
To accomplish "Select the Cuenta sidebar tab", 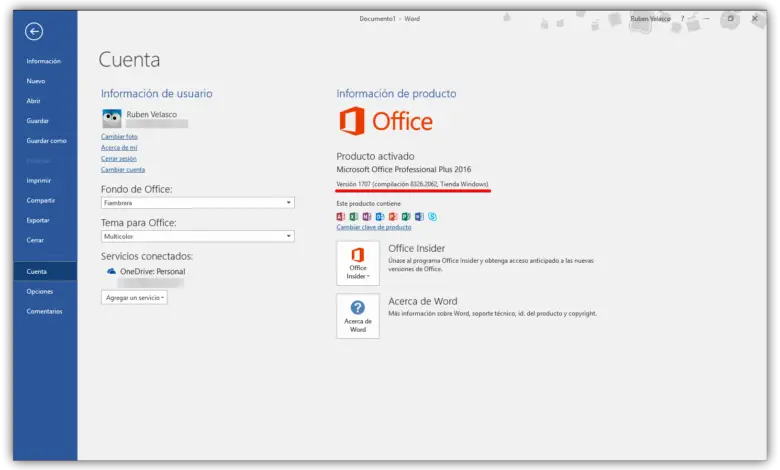I will pyautogui.click(x=45, y=271).
